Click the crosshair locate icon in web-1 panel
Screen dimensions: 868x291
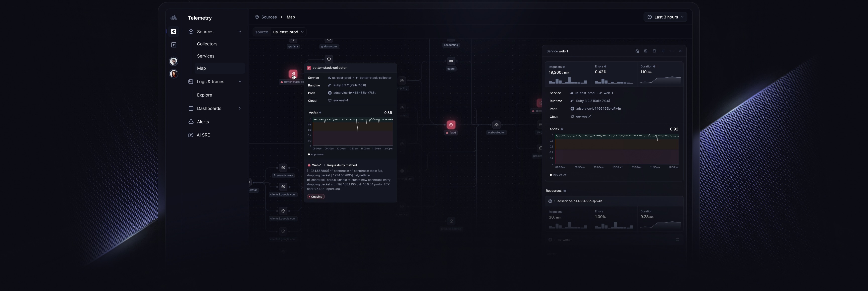[663, 51]
